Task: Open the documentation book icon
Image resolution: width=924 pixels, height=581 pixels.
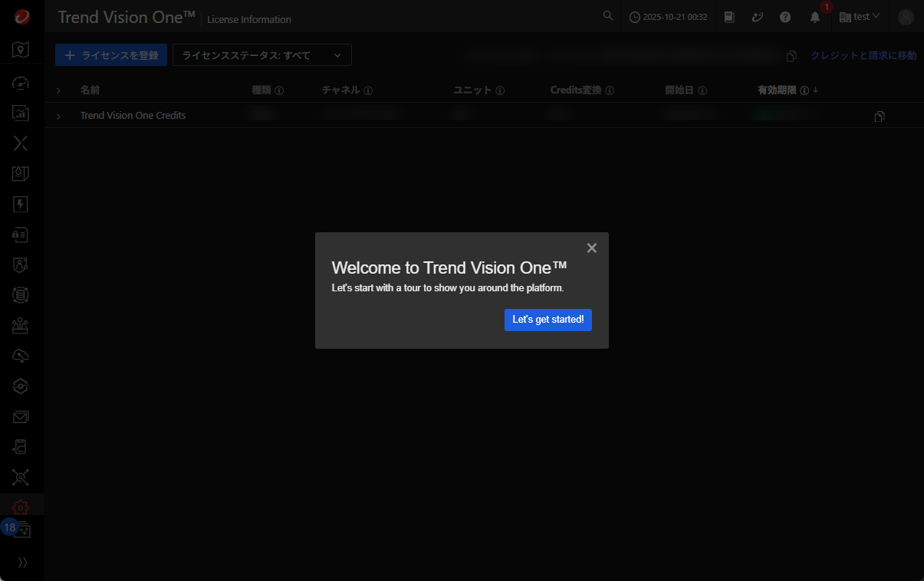Action: click(x=729, y=17)
